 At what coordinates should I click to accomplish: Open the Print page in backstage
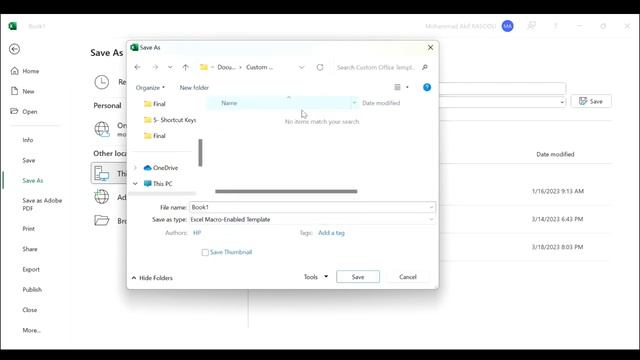[x=29, y=229]
